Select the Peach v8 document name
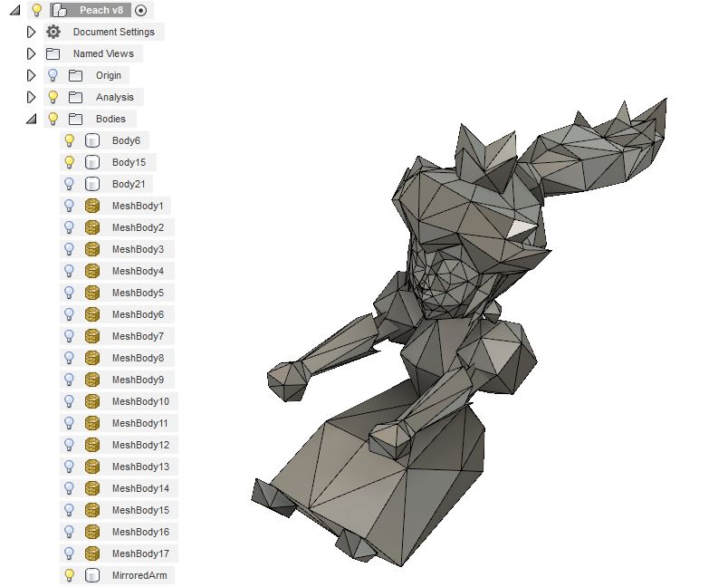The height and width of the screenshot is (587, 728). point(101,10)
